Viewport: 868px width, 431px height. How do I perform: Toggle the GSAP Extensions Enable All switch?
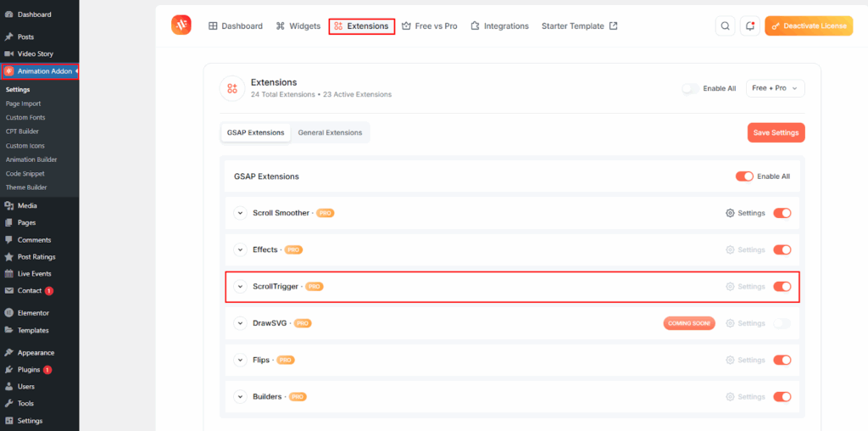pyautogui.click(x=744, y=176)
